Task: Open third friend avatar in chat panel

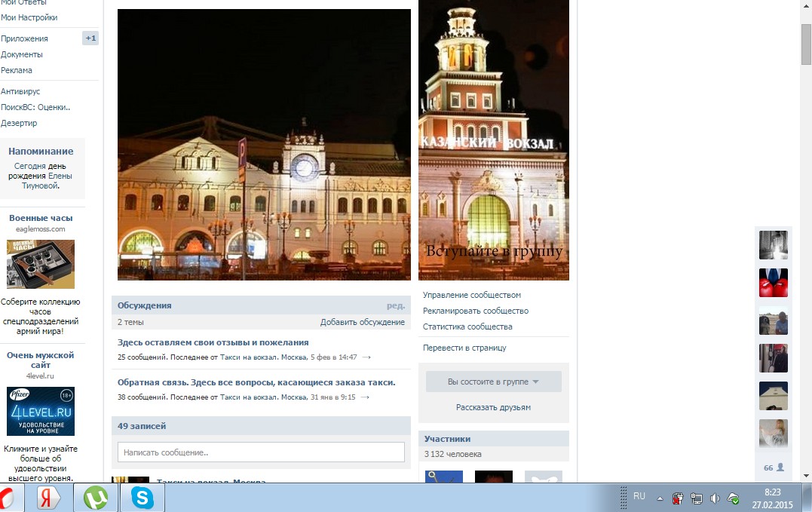Action: tap(773, 320)
